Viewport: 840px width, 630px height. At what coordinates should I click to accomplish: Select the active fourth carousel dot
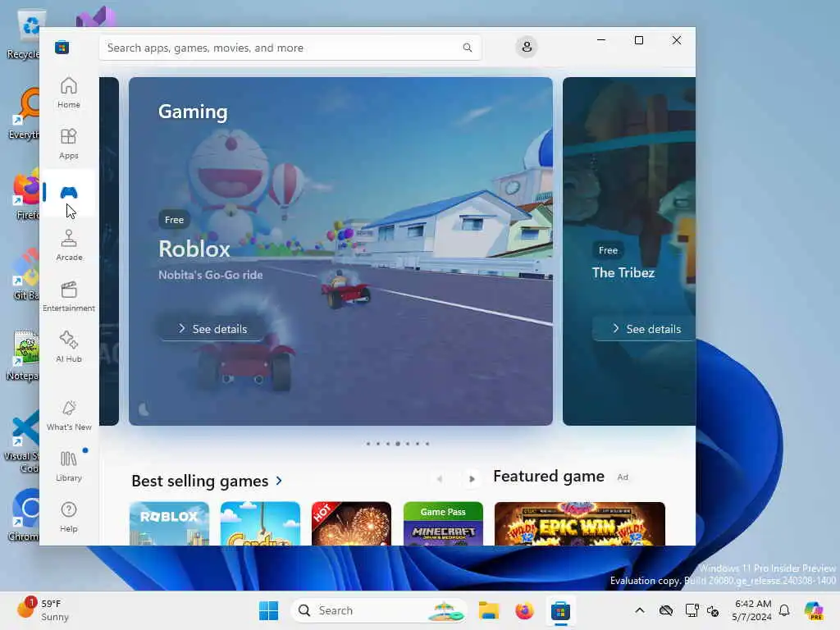click(398, 444)
